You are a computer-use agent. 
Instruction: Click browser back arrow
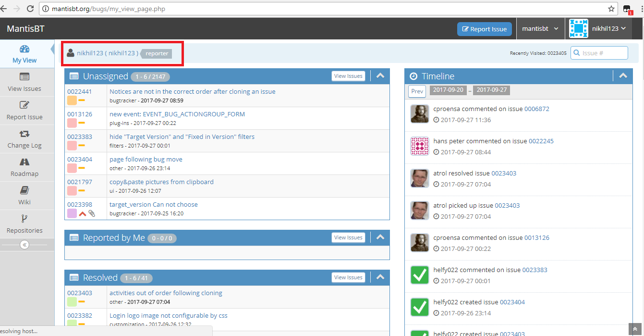(x=5, y=9)
